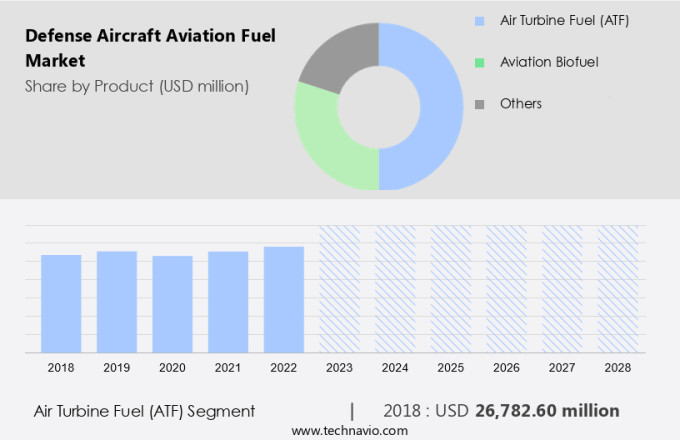Click the 2020 bar in chart

(172, 304)
